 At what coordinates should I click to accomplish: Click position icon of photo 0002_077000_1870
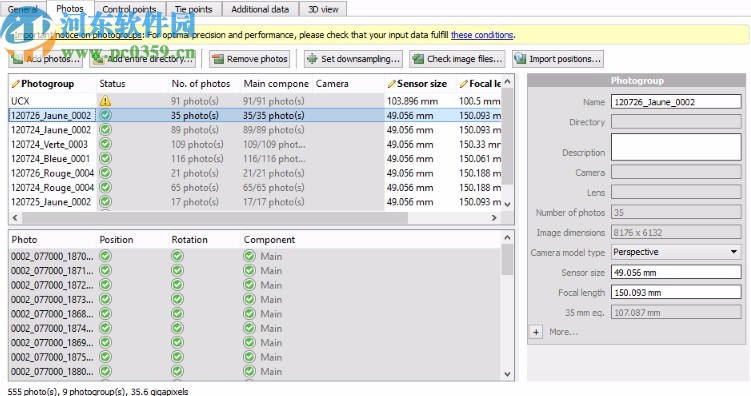[x=105, y=256]
